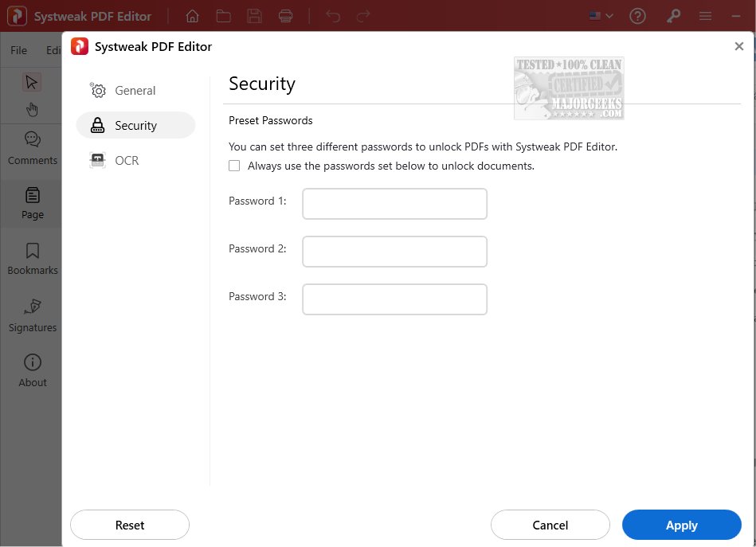Click the Home icon in title bar
The height and width of the screenshot is (547, 756).
tap(192, 16)
